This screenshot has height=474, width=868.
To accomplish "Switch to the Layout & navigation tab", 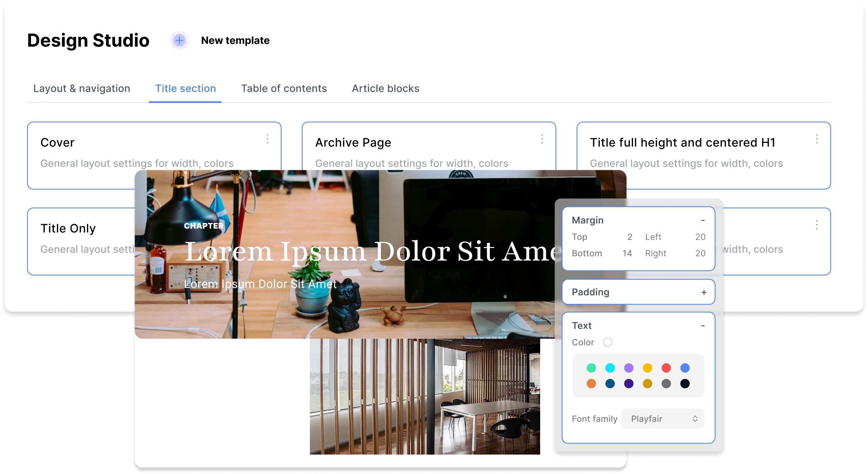I will click(82, 88).
